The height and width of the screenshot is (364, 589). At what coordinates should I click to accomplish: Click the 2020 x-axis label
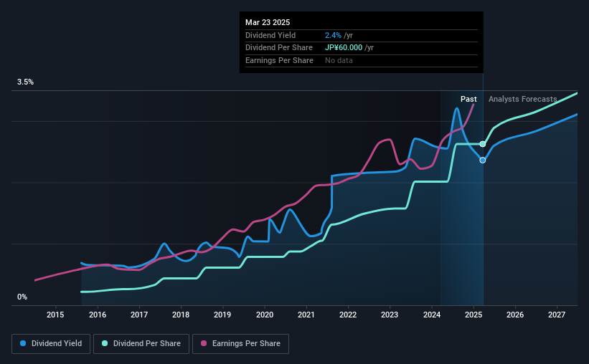pyautogui.click(x=265, y=315)
